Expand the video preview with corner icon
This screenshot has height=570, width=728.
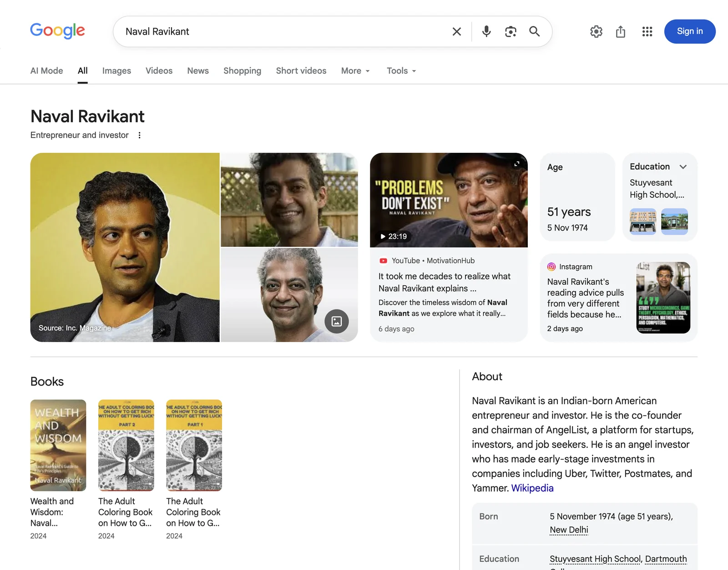[517, 164]
